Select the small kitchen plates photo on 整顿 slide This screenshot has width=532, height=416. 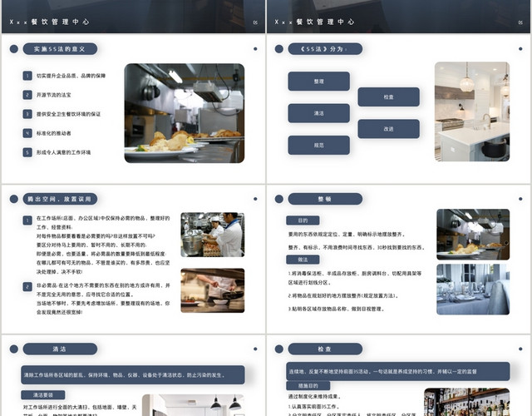(x=473, y=235)
